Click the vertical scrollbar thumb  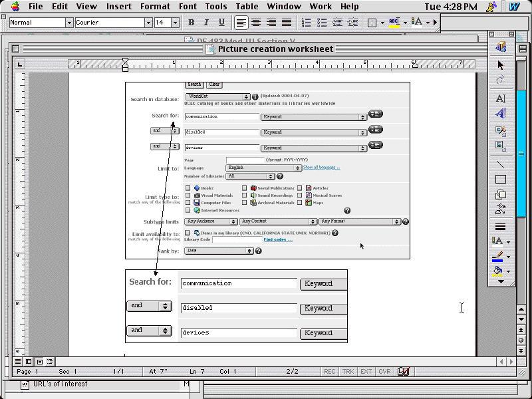(x=522, y=154)
